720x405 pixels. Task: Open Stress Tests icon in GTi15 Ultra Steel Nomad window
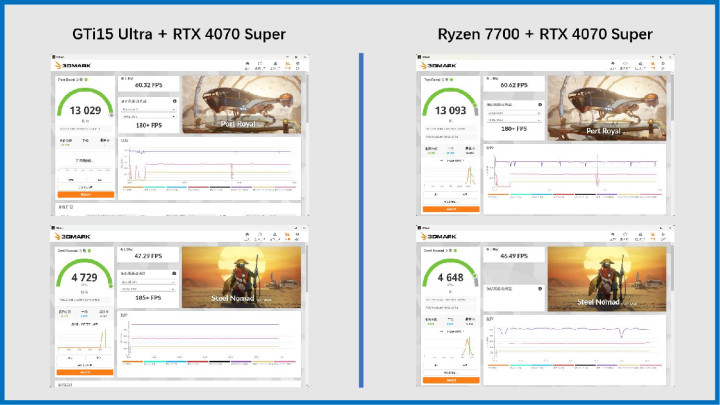click(x=274, y=236)
